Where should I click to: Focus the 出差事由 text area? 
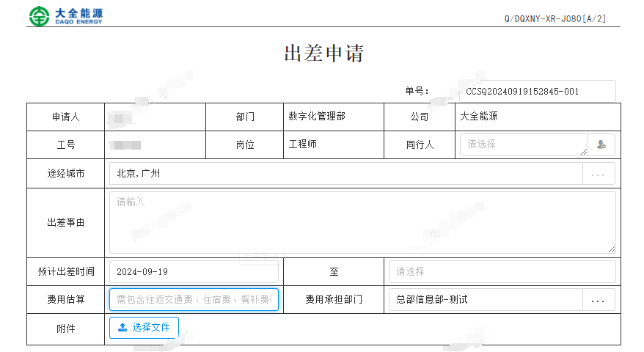click(362, 223)
